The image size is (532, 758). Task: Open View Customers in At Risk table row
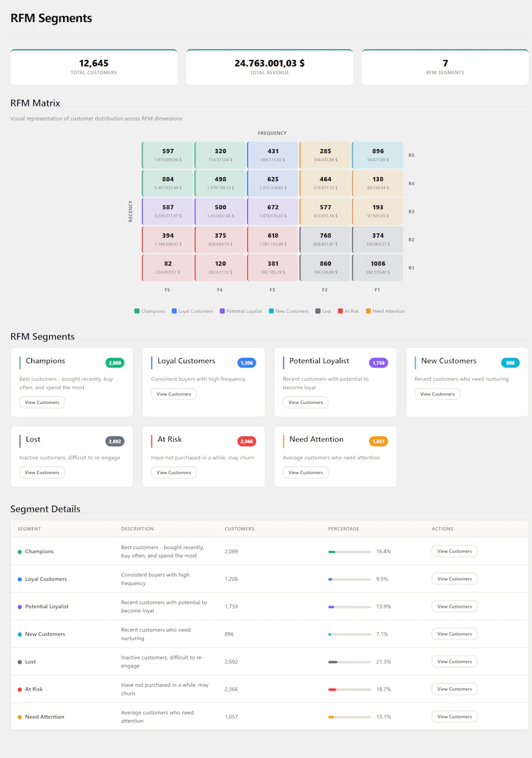pyautogui.click(x=454, y=689)
